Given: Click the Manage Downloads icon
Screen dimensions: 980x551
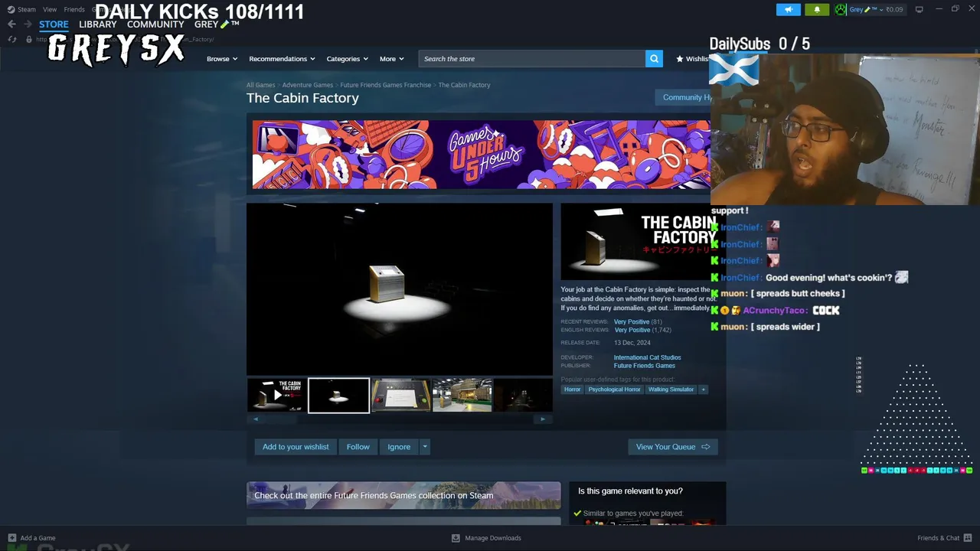Looking at the screenshot, I should pos(456,538).
